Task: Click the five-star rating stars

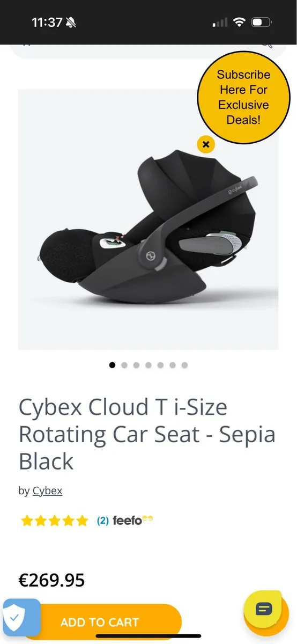Action: [54, 521]
